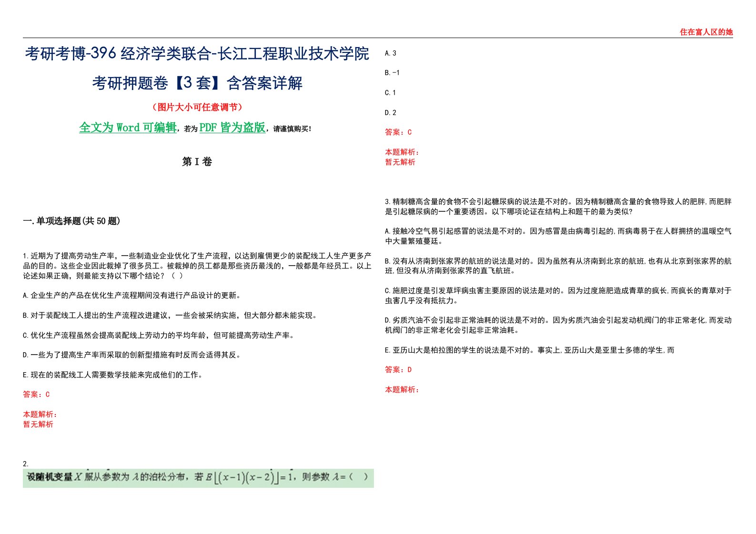Screen dimensions: 756x534
Task: Click the document title 考研考博-396经济学类联合
Action: (118, 54)
